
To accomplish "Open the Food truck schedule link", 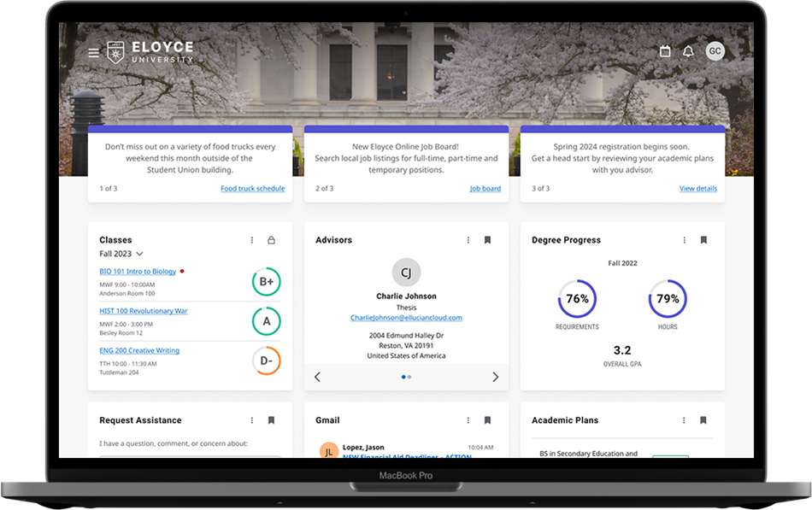I will [x=253, y=188].
